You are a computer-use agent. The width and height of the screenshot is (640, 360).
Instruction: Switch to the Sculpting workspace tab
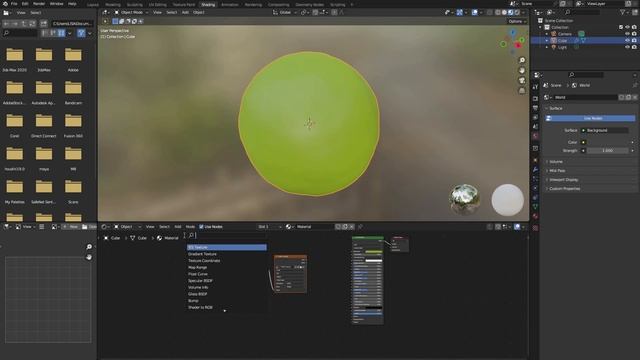(x=135, y=4)
